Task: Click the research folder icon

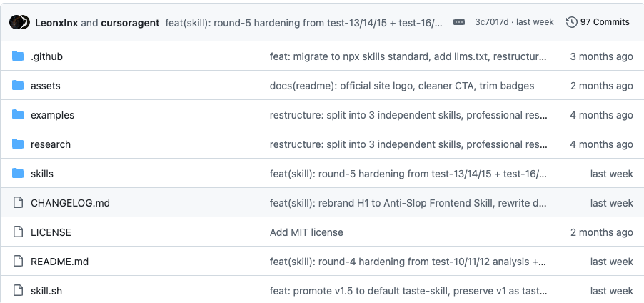Action: click(18, 144)
